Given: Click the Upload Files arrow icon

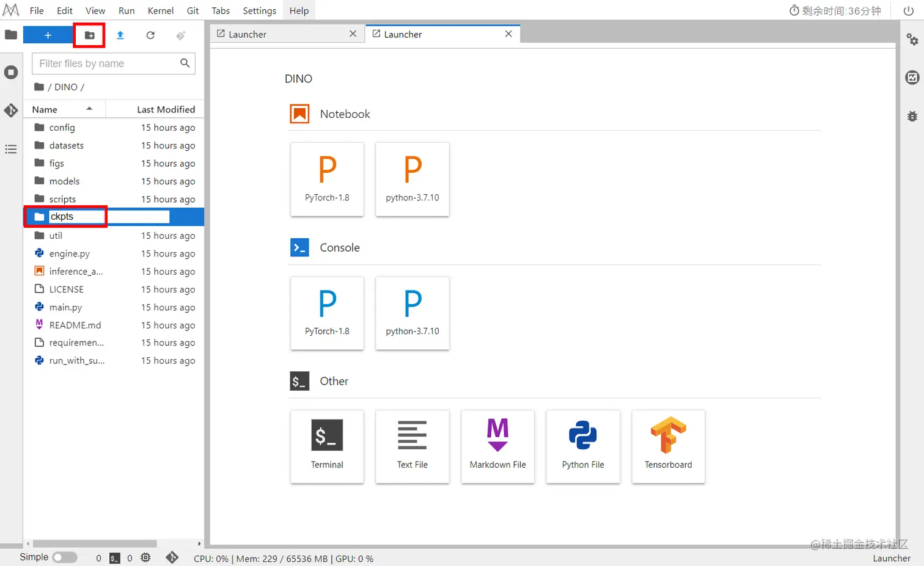Looking at the screenshot, I should 120,35.
